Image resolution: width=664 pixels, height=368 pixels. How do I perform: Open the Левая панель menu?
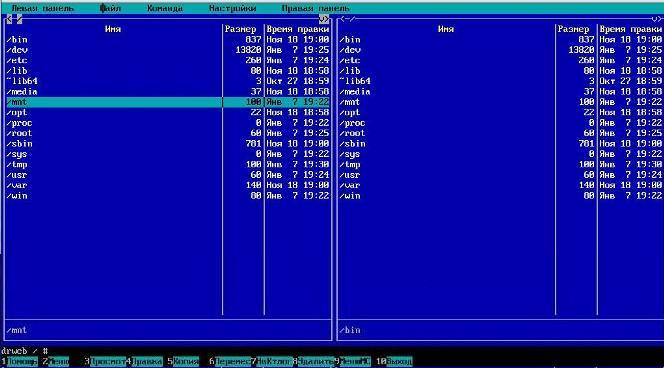point(42,8)
